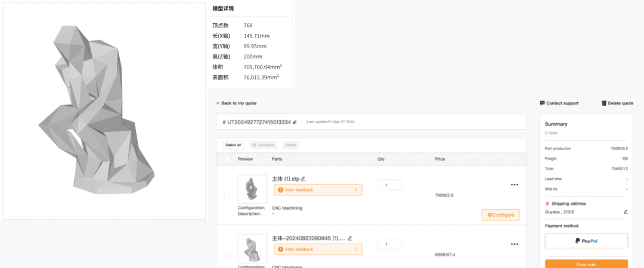Click the orange Place order button
Image resolution: width=644 pixels, height=268 pixels.
point(586,264)
